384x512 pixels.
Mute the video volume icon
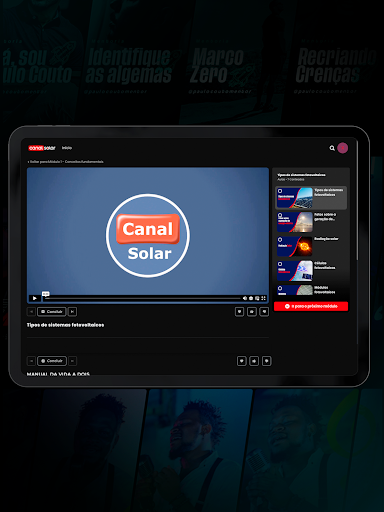[245, 298]
